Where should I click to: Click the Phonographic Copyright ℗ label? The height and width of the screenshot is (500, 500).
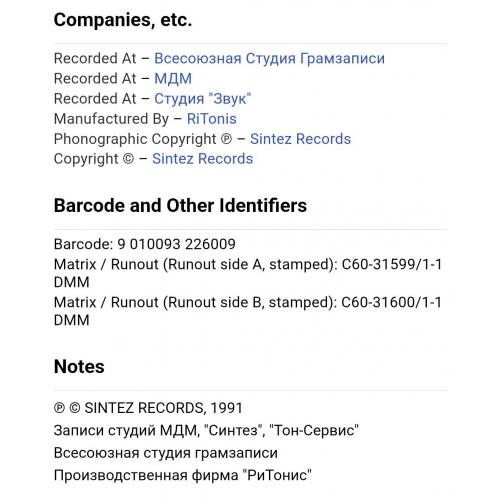(143, 139)
